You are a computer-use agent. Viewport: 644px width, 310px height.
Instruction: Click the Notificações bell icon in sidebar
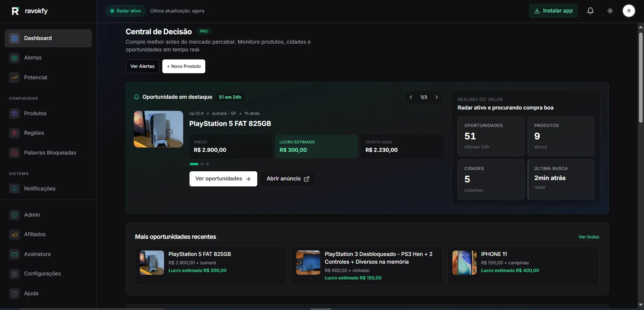pos(14,189)
